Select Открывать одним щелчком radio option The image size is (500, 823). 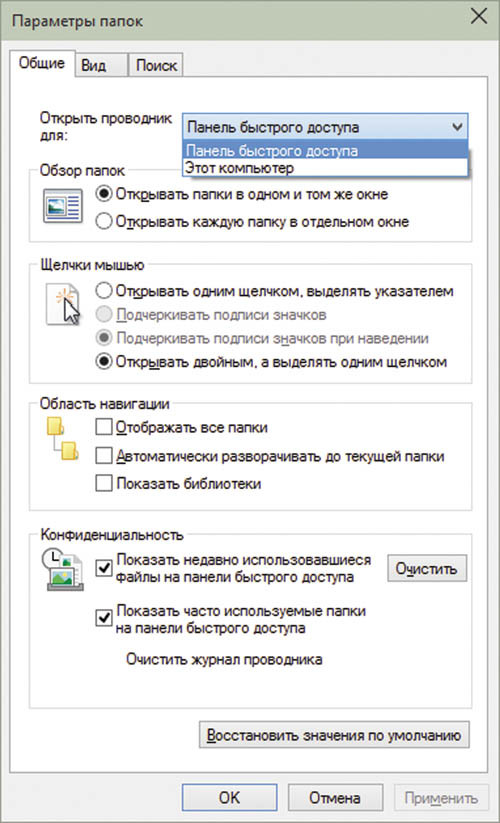(x=104, y=291)
